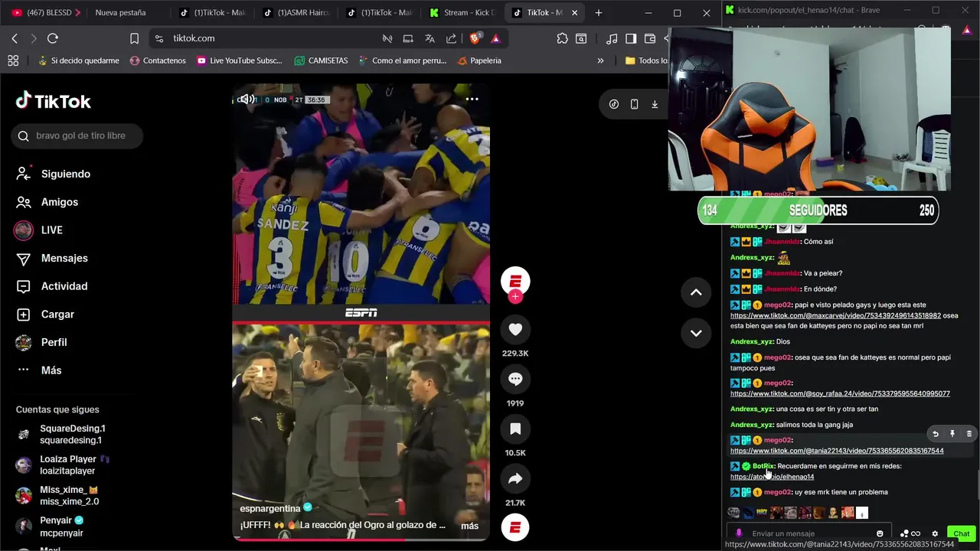
Task: Follow ESPN with the red plus badge
Action: [x=515, y=297]
